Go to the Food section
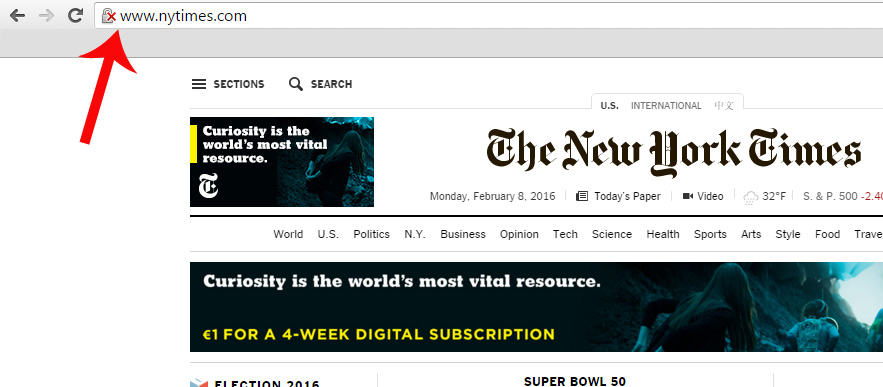This screenshot has width=883, height=387. (827, 234)
